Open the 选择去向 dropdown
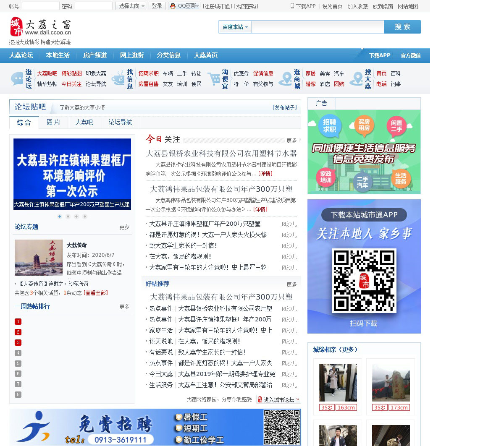 pos(131,6)
